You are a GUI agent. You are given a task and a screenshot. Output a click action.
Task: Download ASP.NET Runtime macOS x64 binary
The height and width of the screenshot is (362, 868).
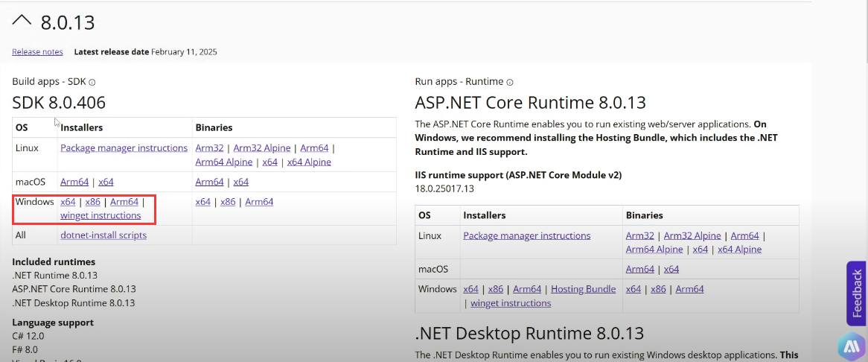point(671,270)
